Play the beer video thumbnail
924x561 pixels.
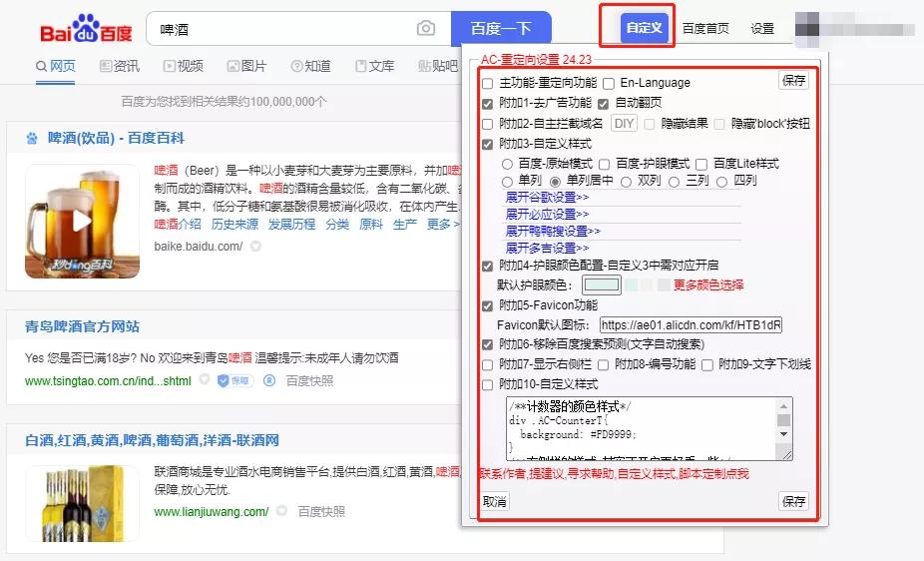(x=82, y=222)
